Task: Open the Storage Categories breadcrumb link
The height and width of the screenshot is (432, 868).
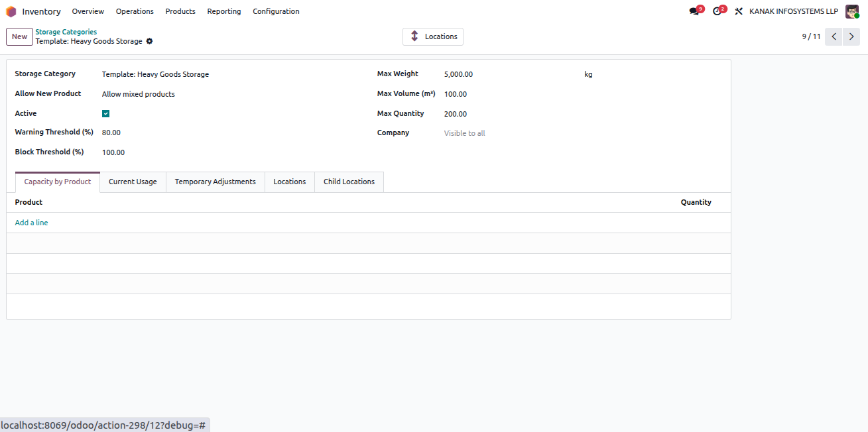Action: click(x=66, y=32)
